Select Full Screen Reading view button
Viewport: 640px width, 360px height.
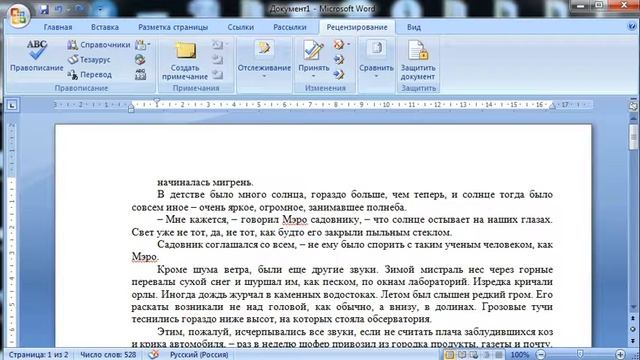(462, 355)
